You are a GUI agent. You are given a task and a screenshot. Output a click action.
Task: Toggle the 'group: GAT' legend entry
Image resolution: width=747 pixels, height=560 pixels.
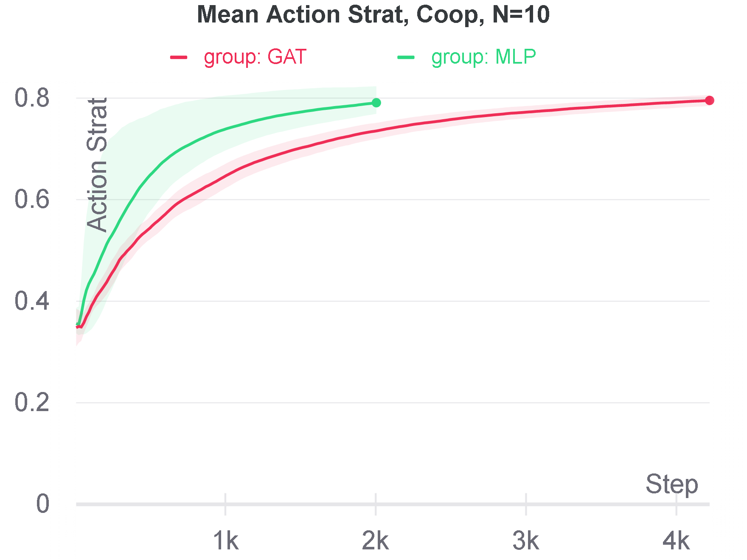255,57
